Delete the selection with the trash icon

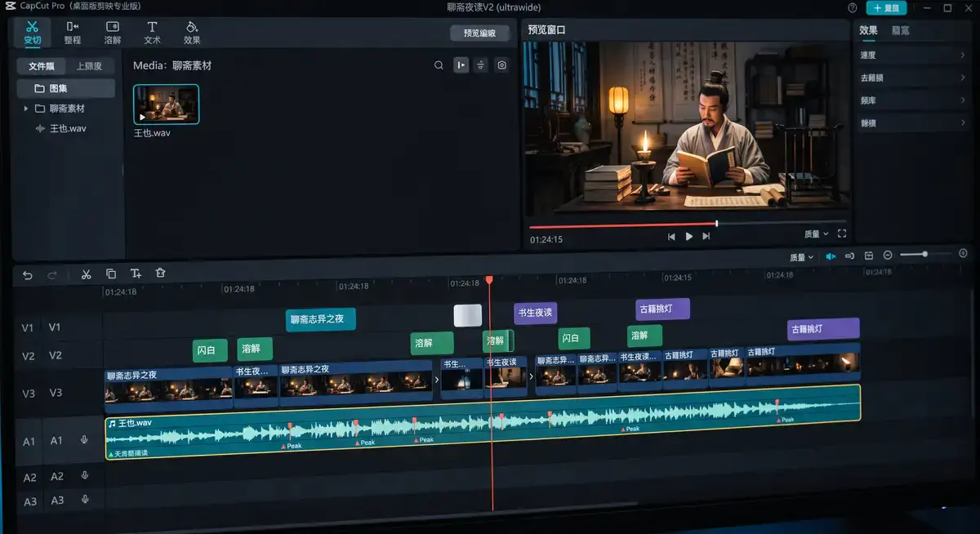[x=160, y=273]
